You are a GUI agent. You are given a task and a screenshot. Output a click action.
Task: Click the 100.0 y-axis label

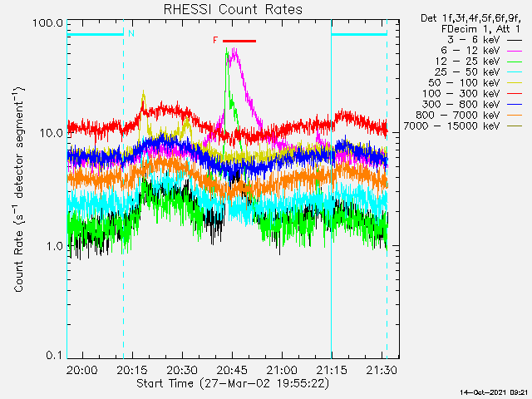pyautogui.click(x=48, y=23)
